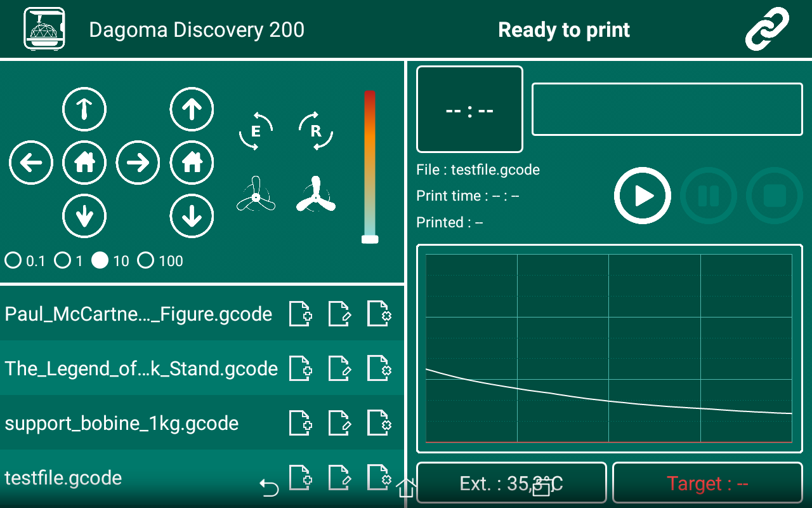Viewport: 812px width, 508px height.
Task: Pause the print
Action: click(709, 196)
